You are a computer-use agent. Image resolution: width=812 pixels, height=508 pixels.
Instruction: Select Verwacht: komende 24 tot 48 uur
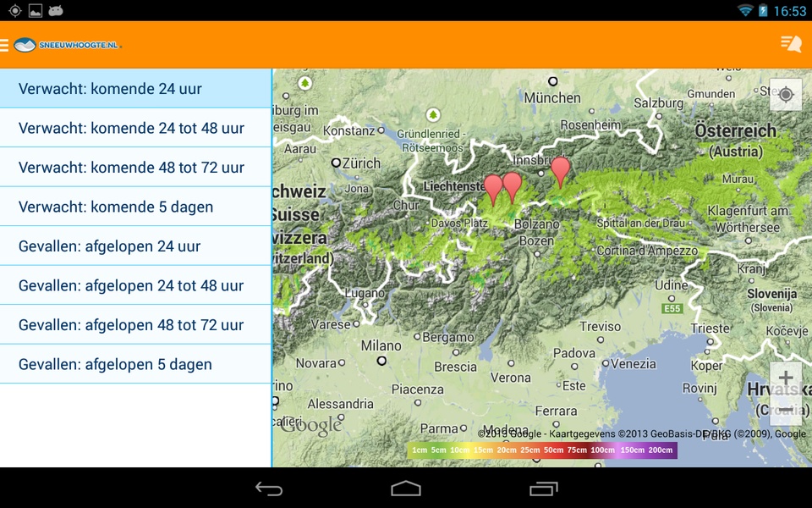click(x=135, y=128)
